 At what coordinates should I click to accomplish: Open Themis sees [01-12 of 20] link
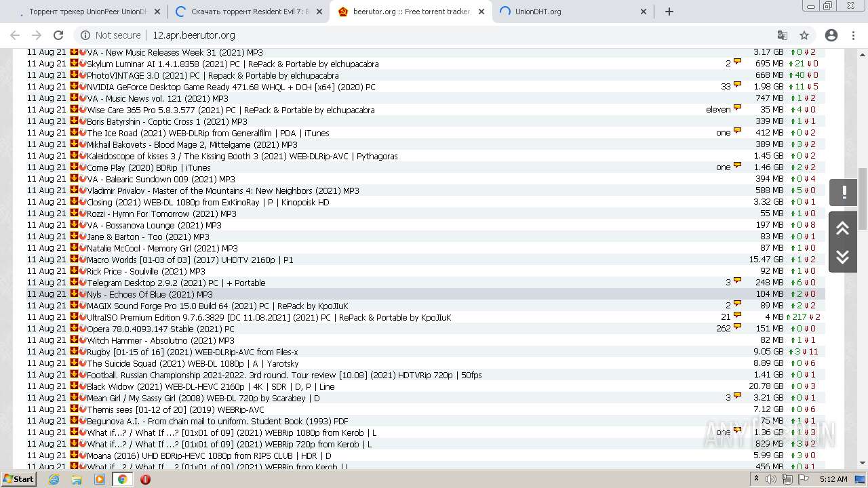click(176, 409)
